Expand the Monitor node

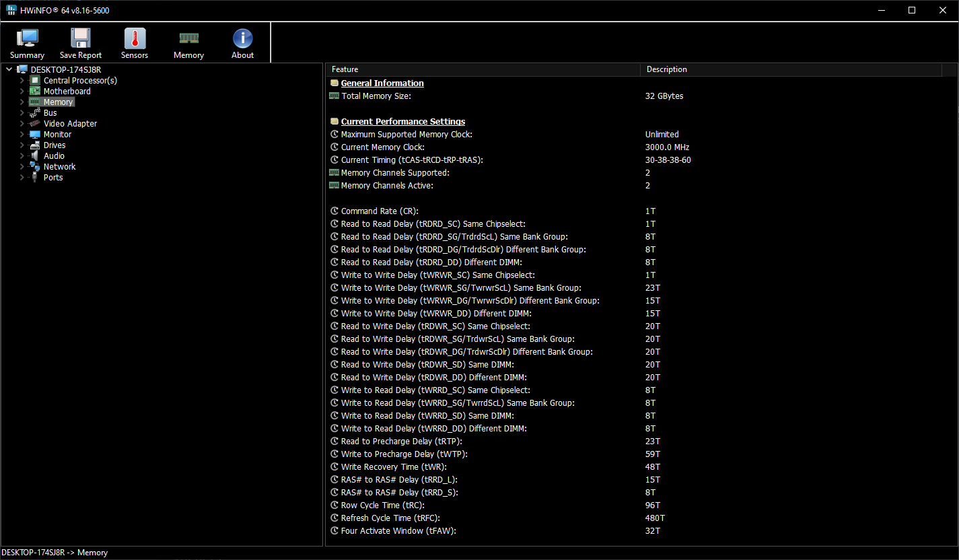tap(22, 135)
